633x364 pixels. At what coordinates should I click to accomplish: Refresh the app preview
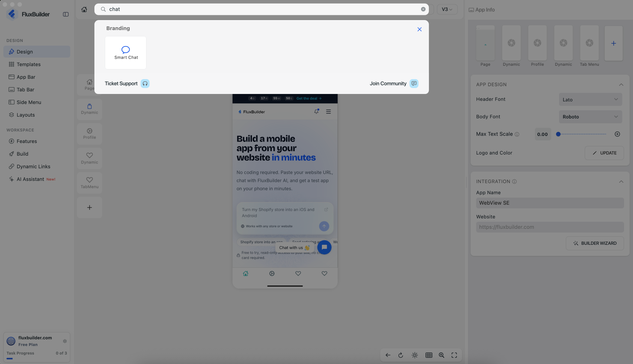[x=401, y=355]
